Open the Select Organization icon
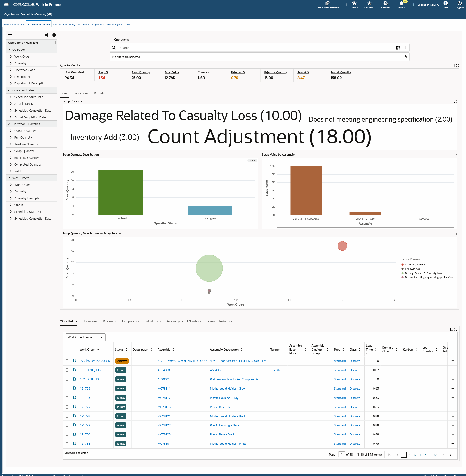 [x=327, y=3]
